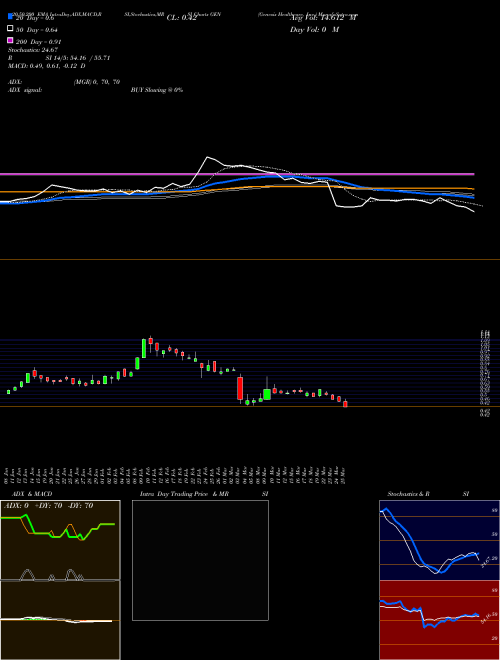This screenshot has height=660, width=500.
Task: Click the red RSI chart panel
Action: coord(439,620)
